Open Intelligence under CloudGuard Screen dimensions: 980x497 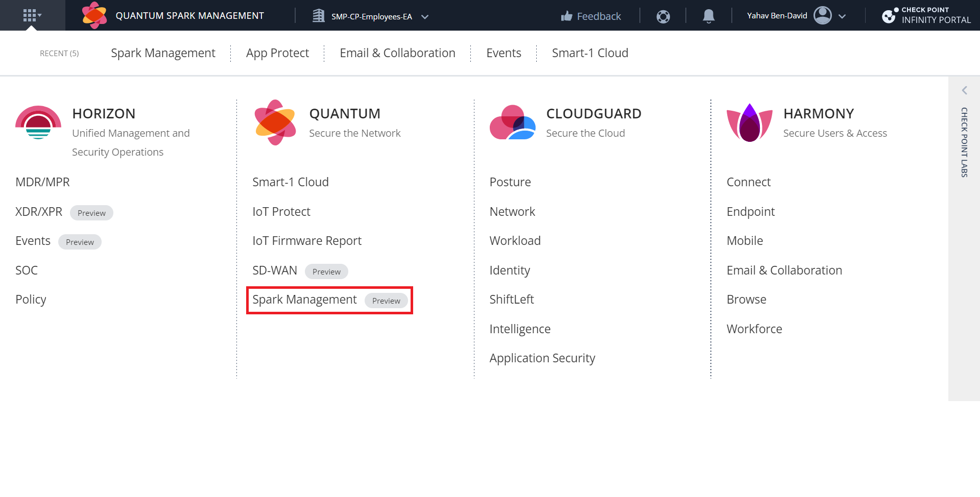[x=520, y=329]
